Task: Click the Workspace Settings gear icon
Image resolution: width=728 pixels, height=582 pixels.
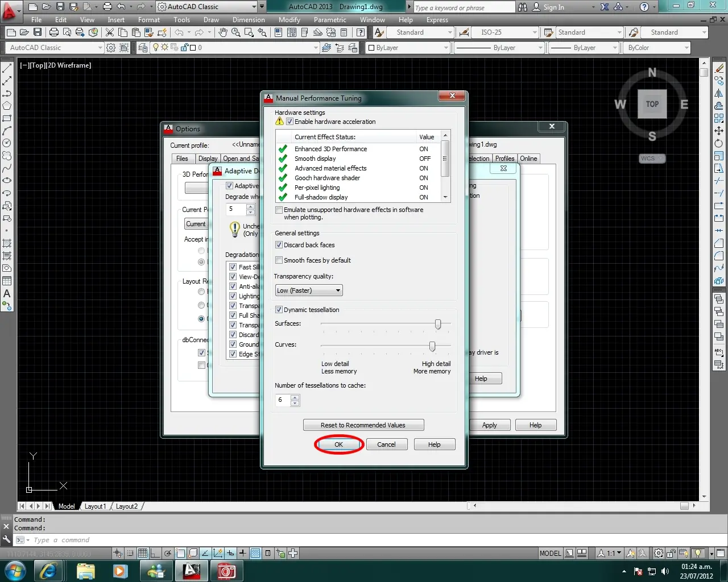Action: click(111, 48)
